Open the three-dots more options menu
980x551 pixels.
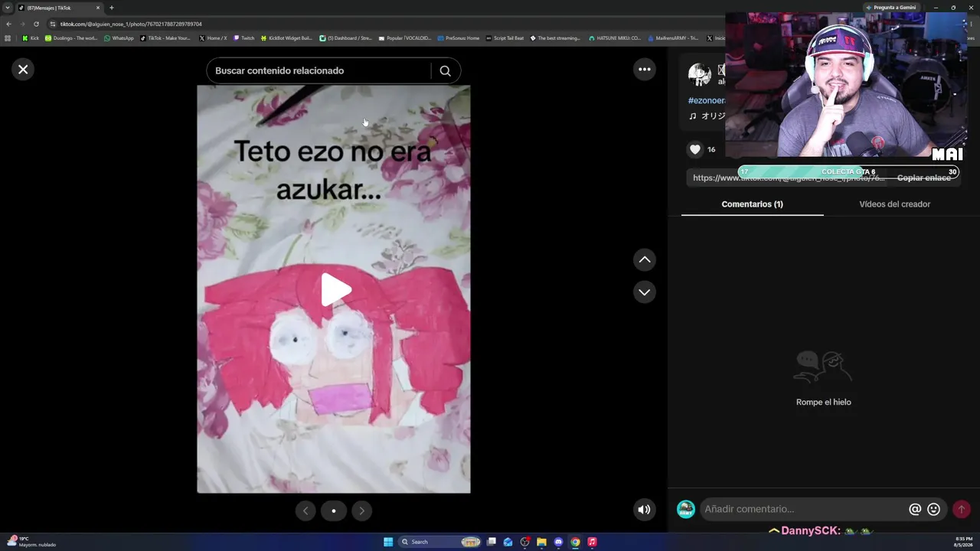tap(645, 70)
